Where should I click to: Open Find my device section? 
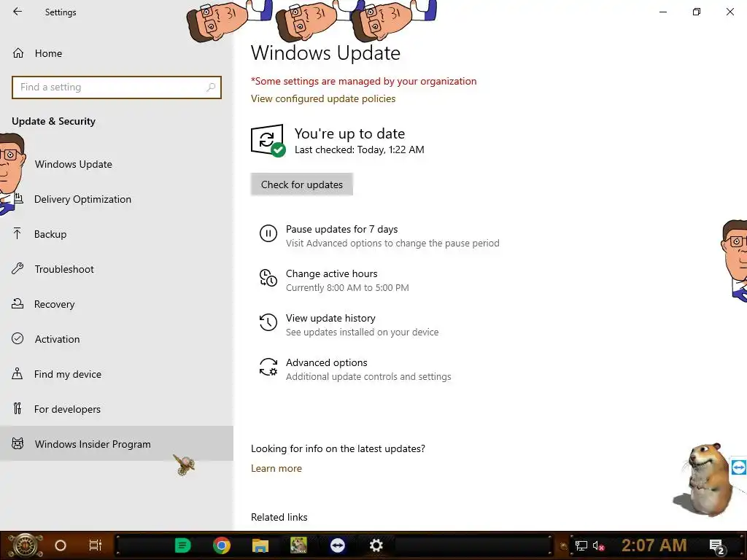pos(117,374)
